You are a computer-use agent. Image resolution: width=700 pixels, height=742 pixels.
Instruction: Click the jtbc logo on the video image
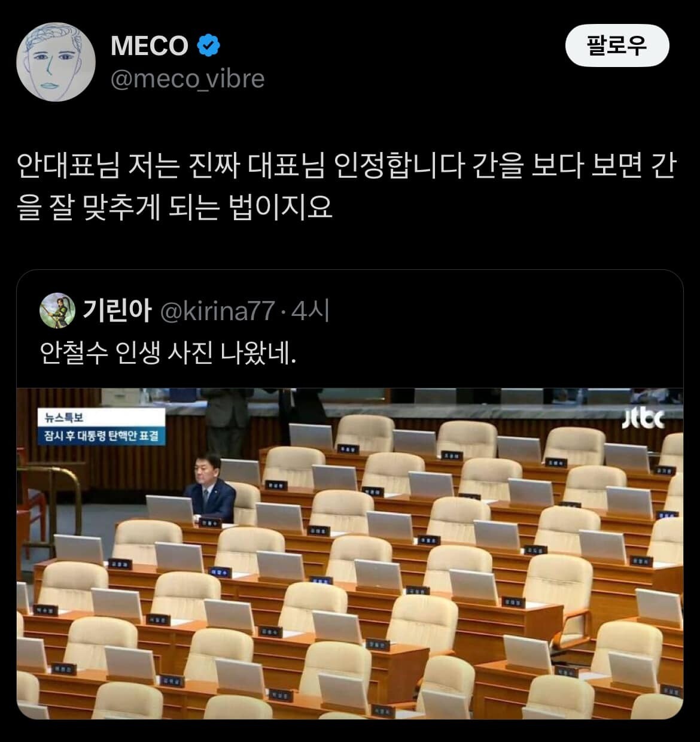[x=643, y=418]
